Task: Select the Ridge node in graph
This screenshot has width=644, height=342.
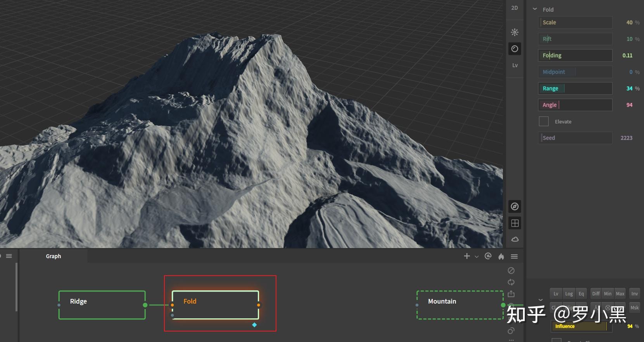Action: pos(102,305)
